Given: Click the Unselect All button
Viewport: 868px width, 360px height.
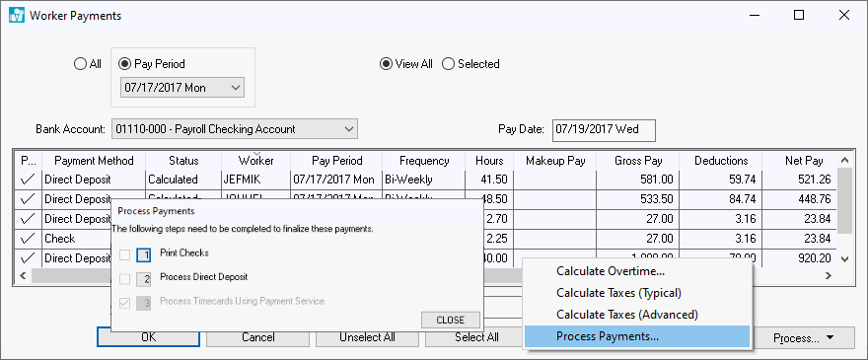Looking at the screenshot, I should tap(367, 337).
